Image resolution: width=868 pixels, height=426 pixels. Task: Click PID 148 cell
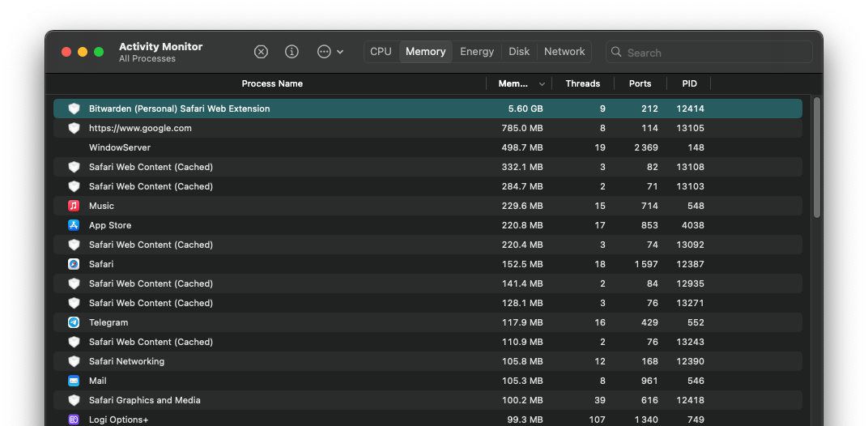696,147
